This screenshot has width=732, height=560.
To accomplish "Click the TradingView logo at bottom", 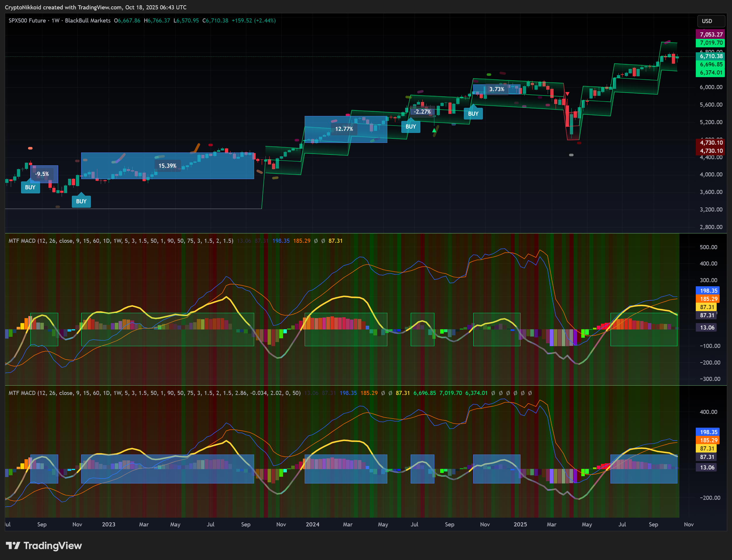I will click(44, 546).
